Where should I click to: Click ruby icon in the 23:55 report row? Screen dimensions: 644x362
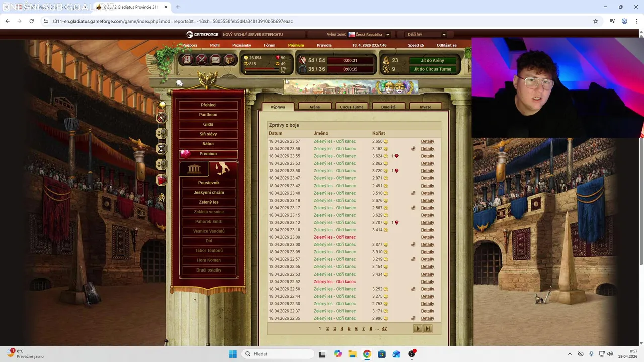click(396, 156)
